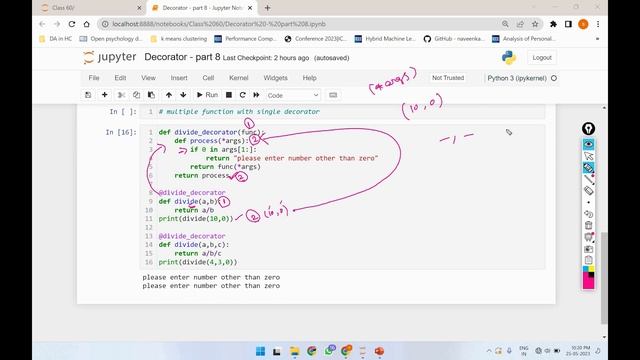Show more bookmarks overflow arrow
640x360 pixels.
click(598, 39)
